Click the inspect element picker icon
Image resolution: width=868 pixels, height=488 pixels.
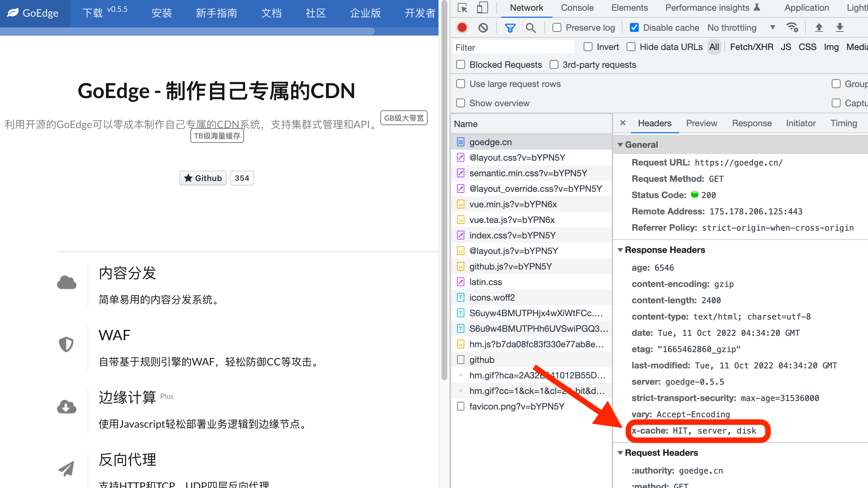[x=463, y=8]
